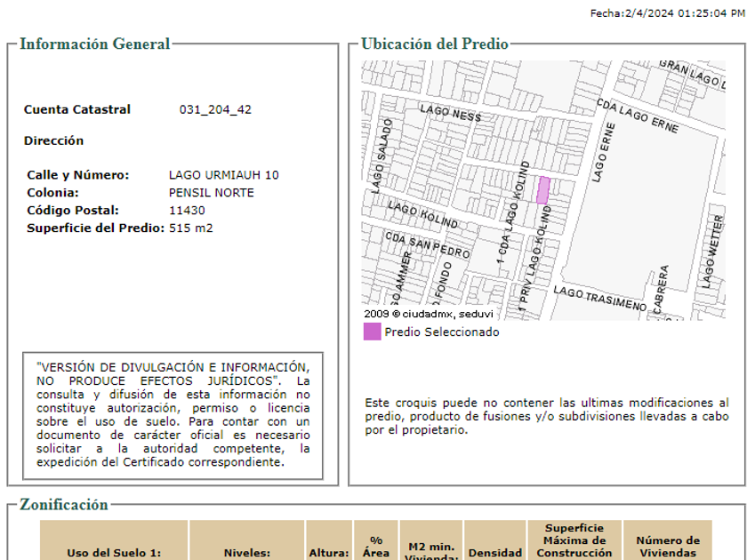Select the Cuenta Catastral value 031_204_42
The image size is (747, 560).
click(x=215, y=110)
